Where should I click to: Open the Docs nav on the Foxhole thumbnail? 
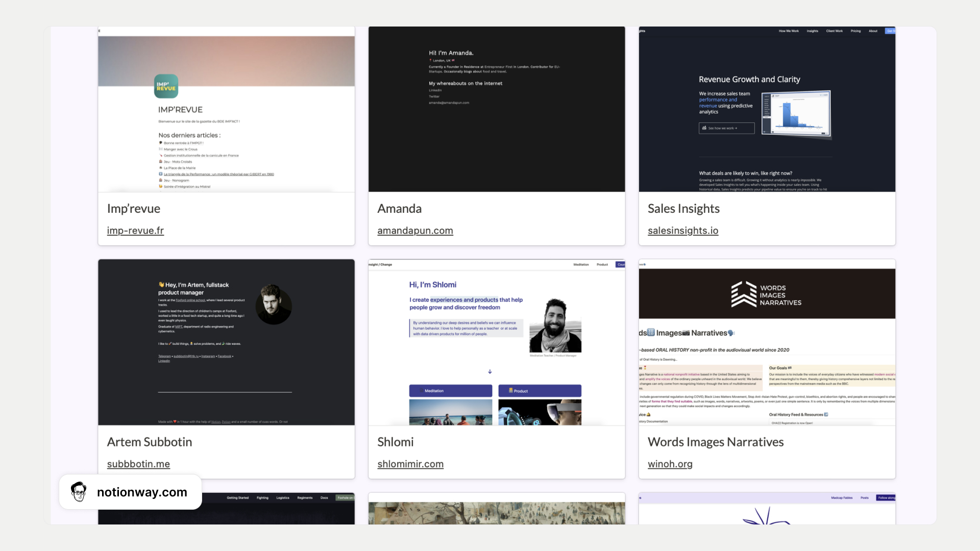pyautogui.click(x=324, y=497)
